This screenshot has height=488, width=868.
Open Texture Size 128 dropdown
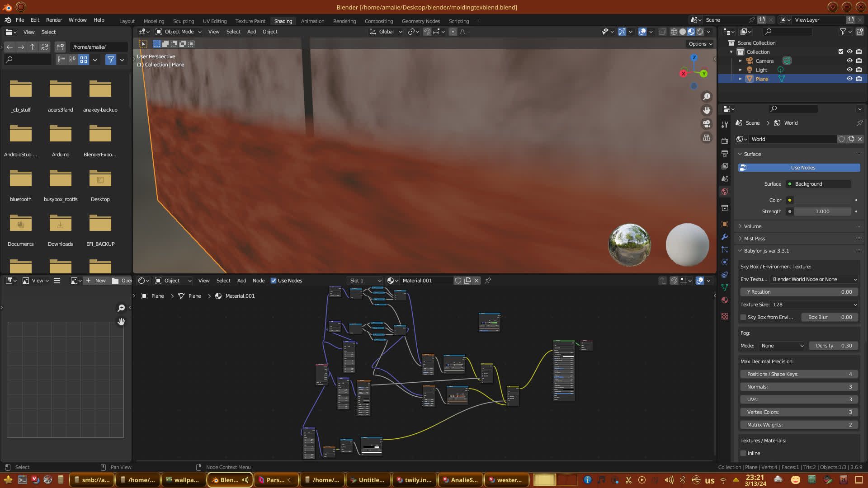tap(814, 305)
